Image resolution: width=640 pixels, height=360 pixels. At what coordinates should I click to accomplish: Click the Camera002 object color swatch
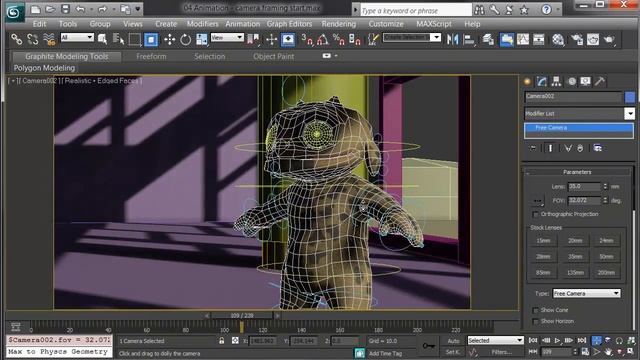[x=630, y=97]
